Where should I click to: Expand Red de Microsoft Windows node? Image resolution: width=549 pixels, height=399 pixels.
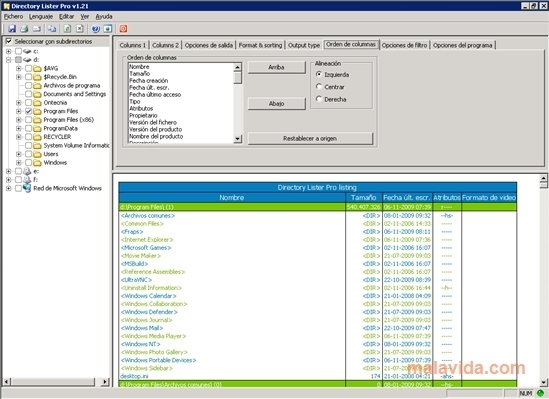(x=8, y=188)
